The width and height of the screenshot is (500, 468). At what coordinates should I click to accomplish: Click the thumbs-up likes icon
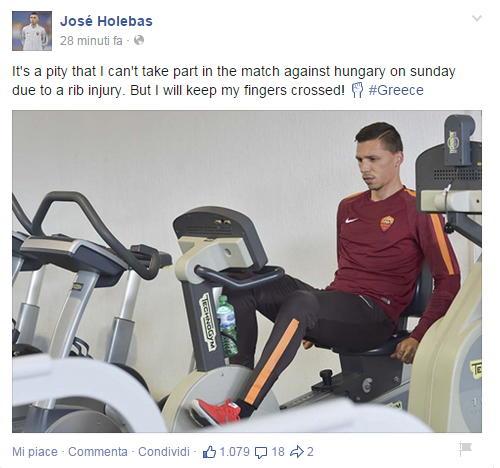pyautogui.click(x=209, y=452)
